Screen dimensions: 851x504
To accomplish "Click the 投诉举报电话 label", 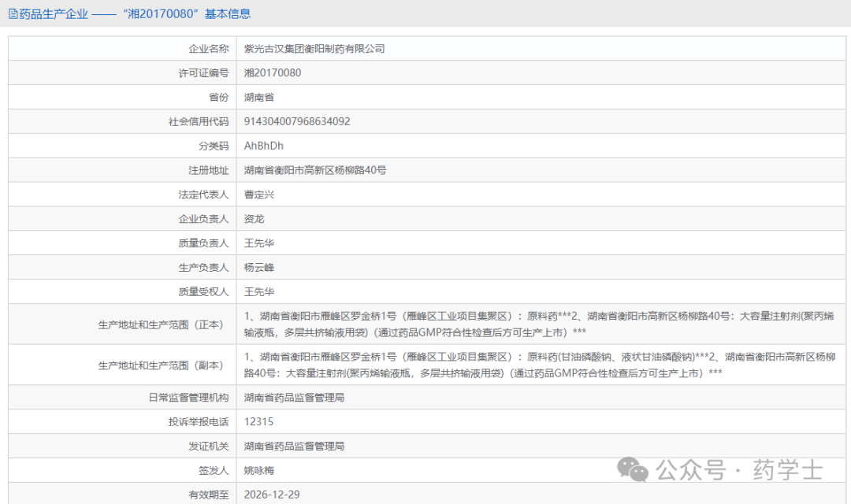I will pyautogui.click(x=198, y=421).
